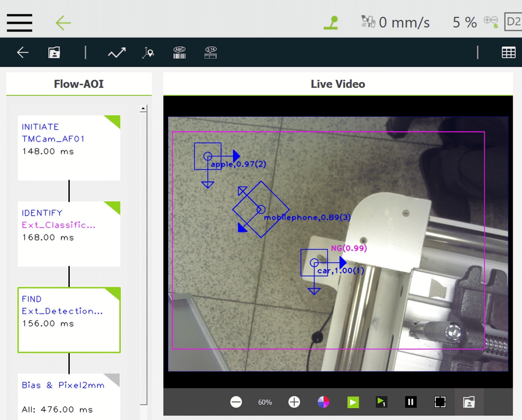Select the INITIATE TMCam_AF01 flow node
Viewport: 522px width, 420px height.
(69, 148)
